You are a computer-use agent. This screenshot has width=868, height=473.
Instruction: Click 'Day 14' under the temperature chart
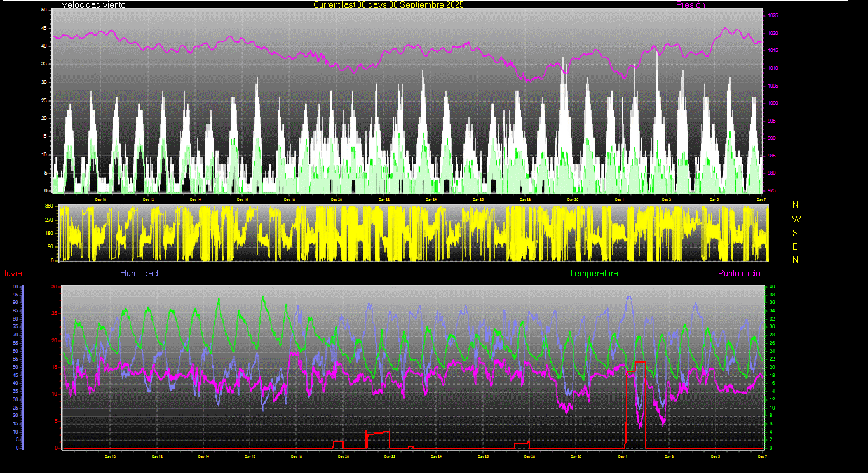click(204, 456)
